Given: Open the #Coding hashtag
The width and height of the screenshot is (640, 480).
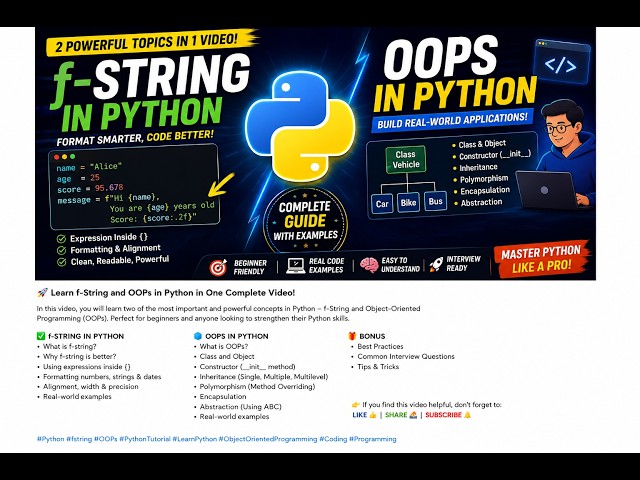Looking at the screenshot, I should (333, 439).
